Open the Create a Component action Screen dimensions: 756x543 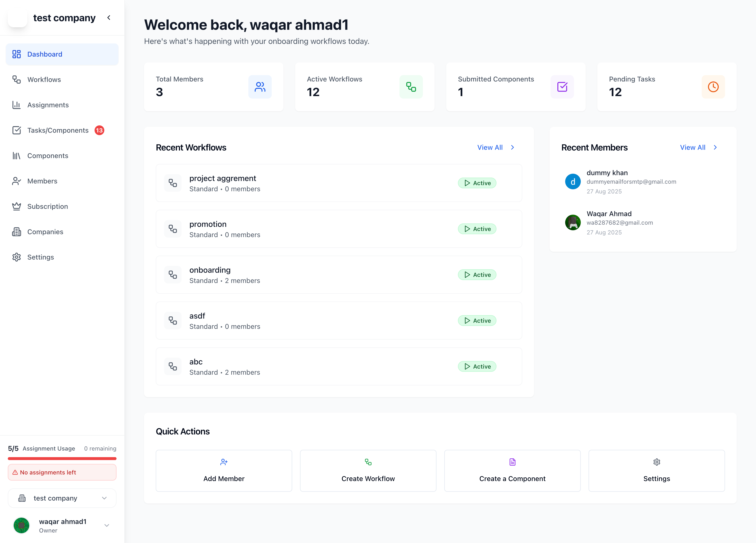512,471
